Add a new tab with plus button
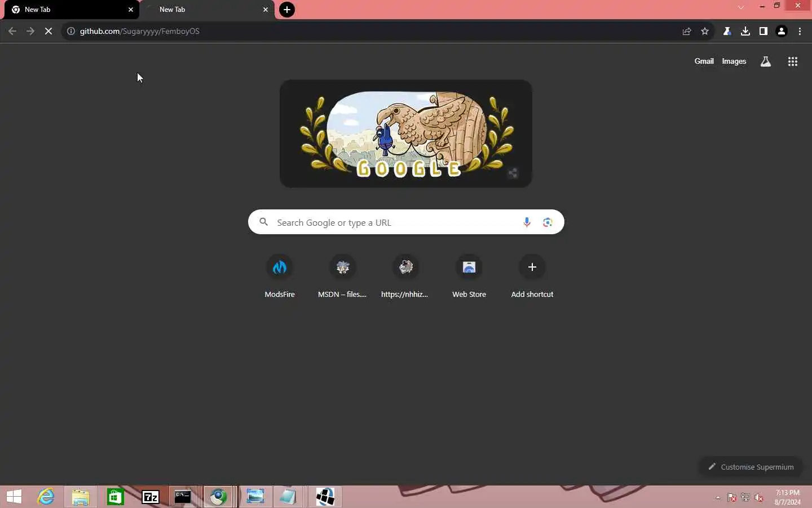Screen dimensions: 812x508 (287, 10)
